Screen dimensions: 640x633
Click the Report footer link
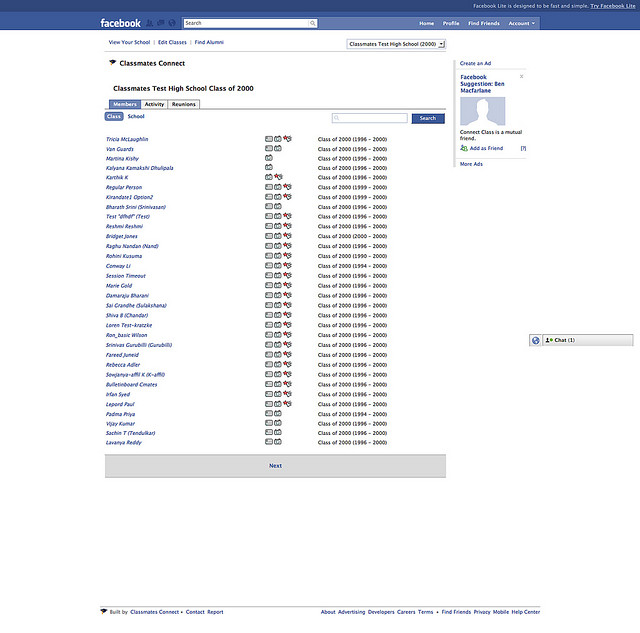click(215, 612)
